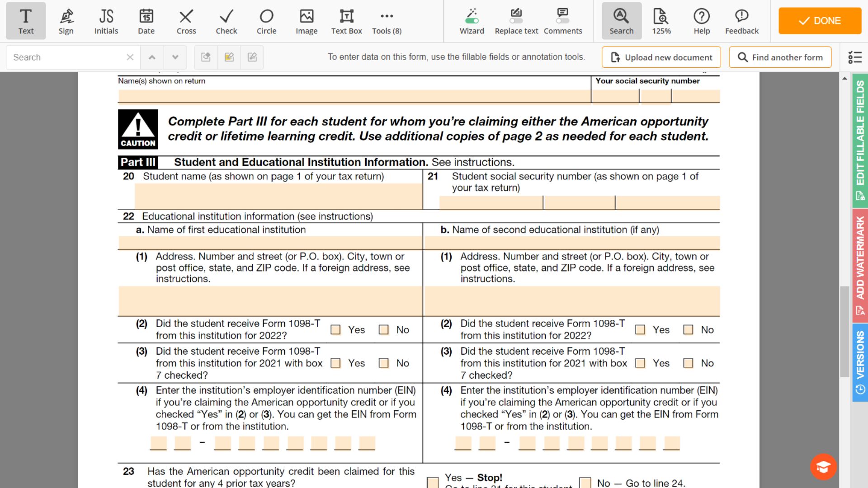Select the Initials tool
The height and width of the screenshot is (488, 868).
(106, 21)
